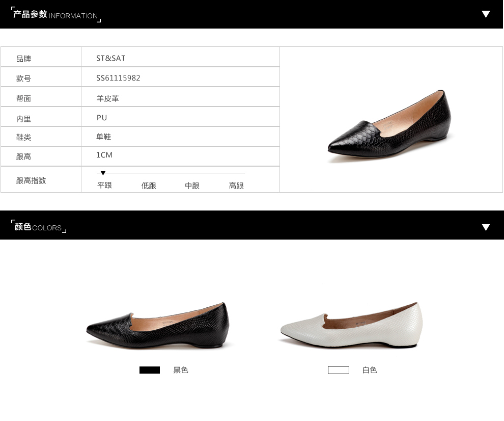Image resolution: width=504 pixels, height=421 pixels.
Task: Select 低跟 on the heel scale
Action: (149, 186)
